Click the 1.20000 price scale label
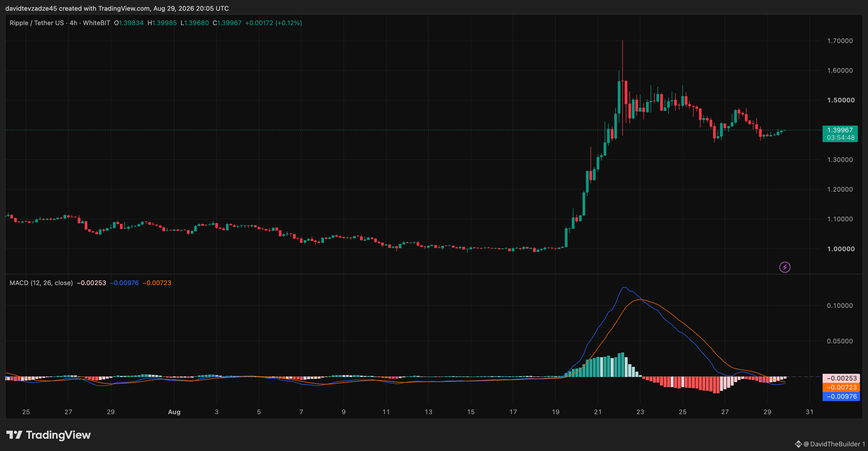This screenshot has height=451, width=868. coord(840,189)
